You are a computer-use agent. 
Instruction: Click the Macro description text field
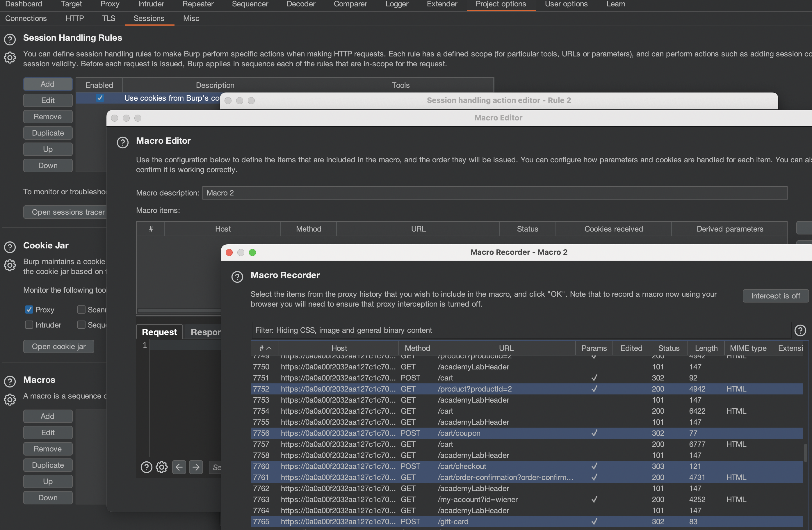[494, 193]
